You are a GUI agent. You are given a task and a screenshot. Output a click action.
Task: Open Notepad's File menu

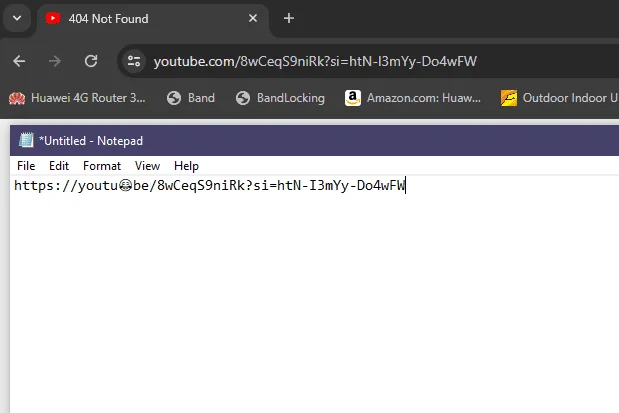[x=26, y=166]
